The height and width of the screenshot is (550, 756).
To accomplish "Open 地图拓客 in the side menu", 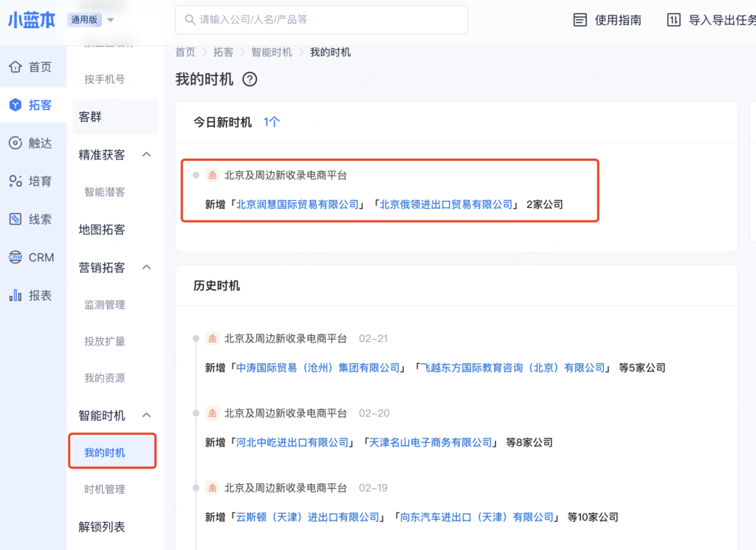I will [102, 230].
